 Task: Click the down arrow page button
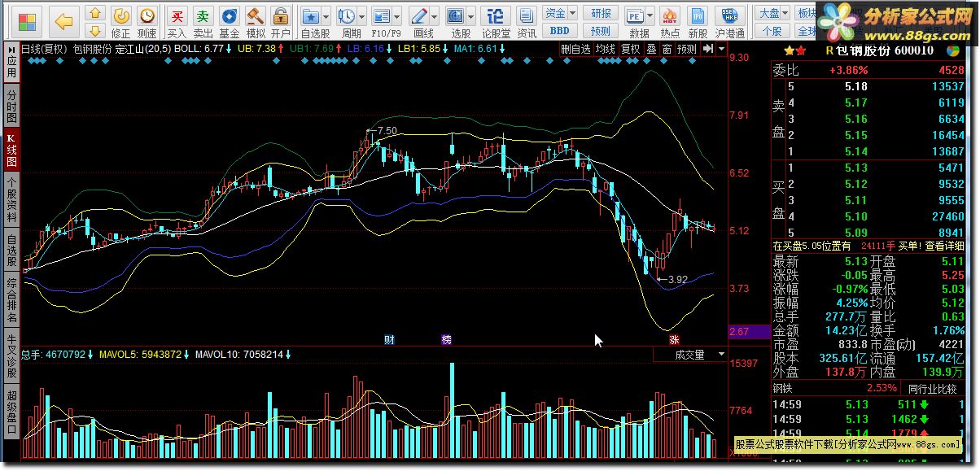96,31
